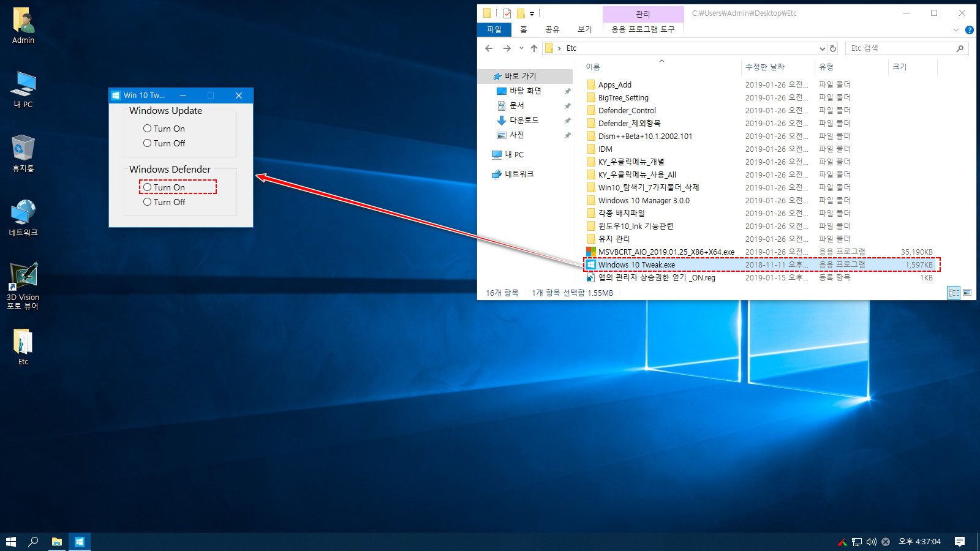Image resolution: width=980 pixels, height=551 pixels.
Task: Open the 네트워크 desktop icon
Action: point(23,218)
